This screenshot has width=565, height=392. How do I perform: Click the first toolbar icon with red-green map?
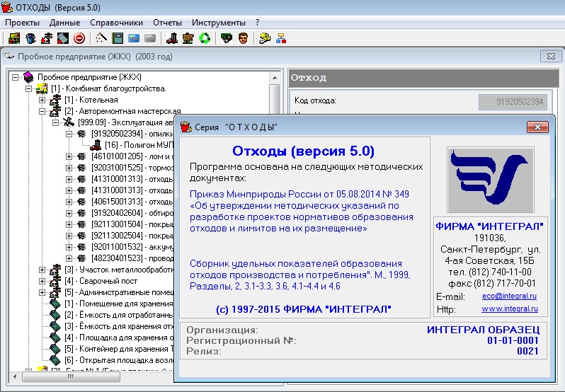pyautogui.click(x=14, y=38)
